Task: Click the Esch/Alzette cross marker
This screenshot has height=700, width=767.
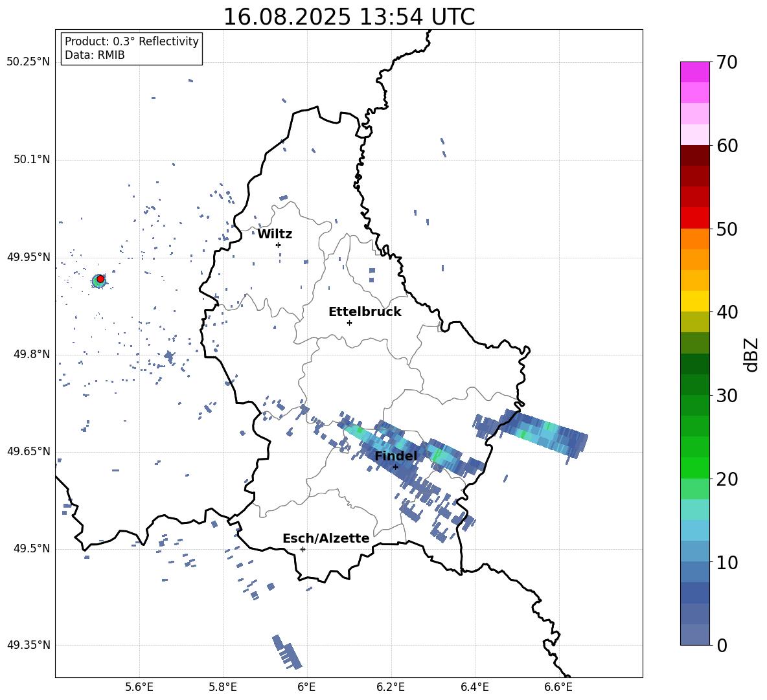Action: pos(303,549)
